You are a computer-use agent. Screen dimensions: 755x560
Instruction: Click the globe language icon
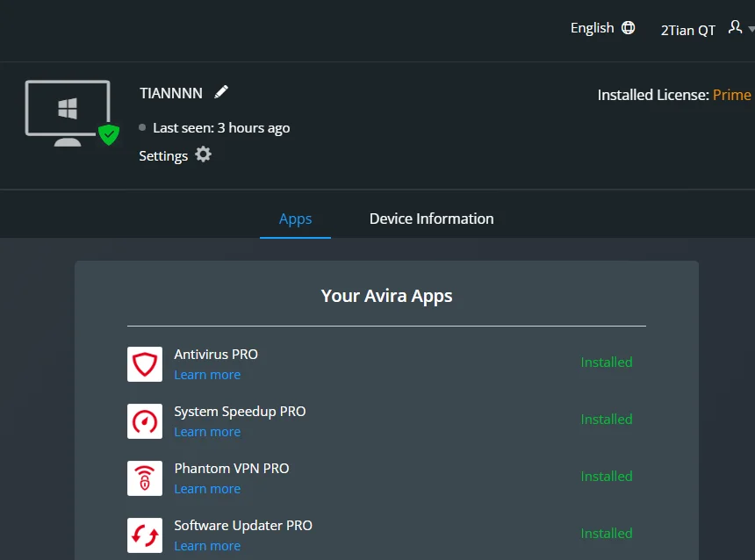point(628,28)
